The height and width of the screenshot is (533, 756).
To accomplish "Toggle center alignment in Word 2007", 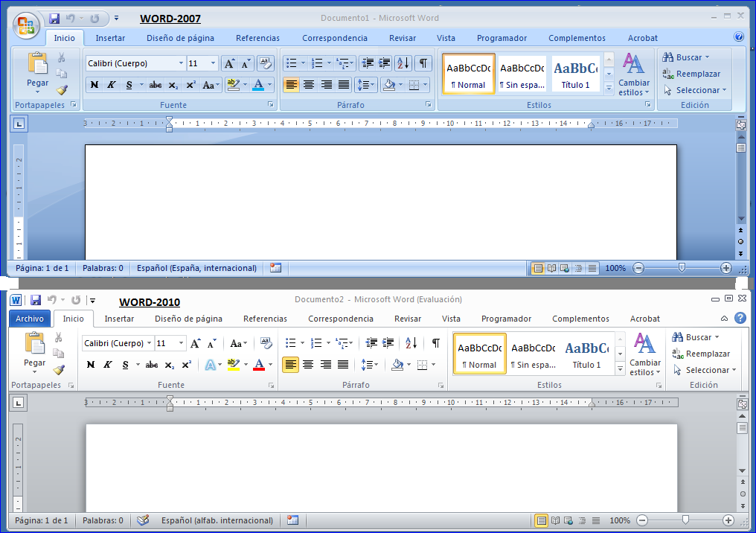I will pos(309,86).
